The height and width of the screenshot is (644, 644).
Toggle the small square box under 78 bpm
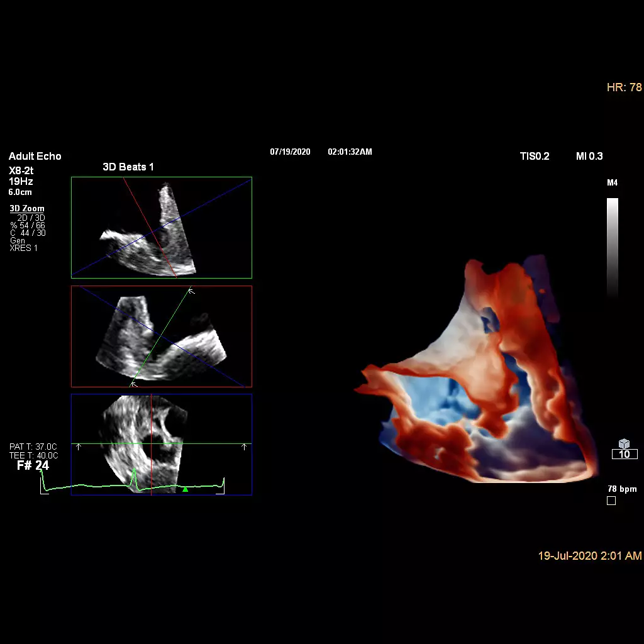click(x=611, y=501)
